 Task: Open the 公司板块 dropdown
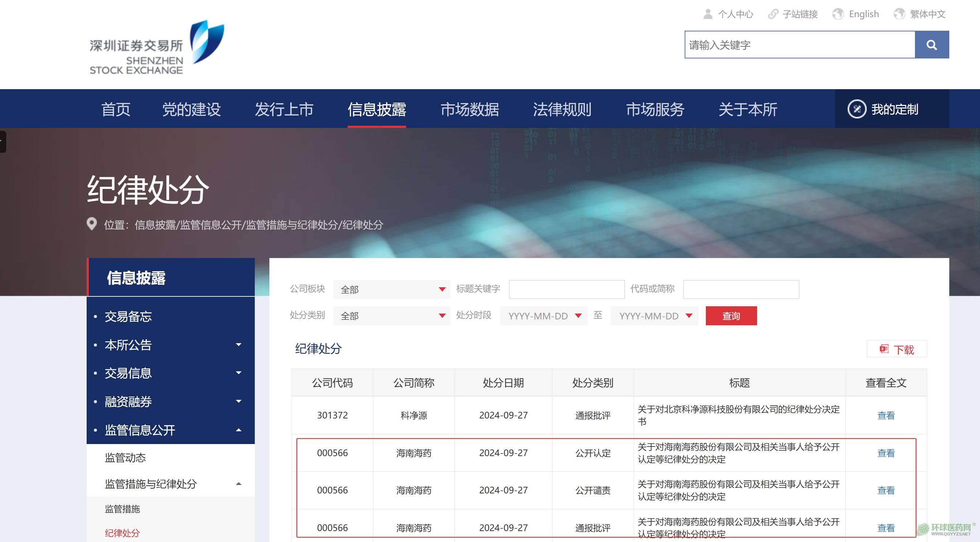(x=391, y=289)
